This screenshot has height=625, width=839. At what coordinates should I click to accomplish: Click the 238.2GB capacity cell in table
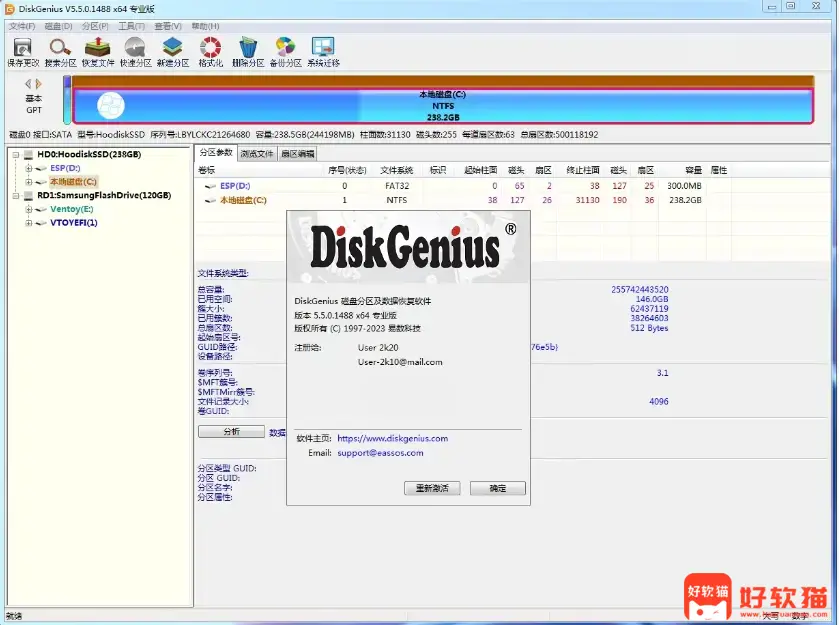[685, 201]
